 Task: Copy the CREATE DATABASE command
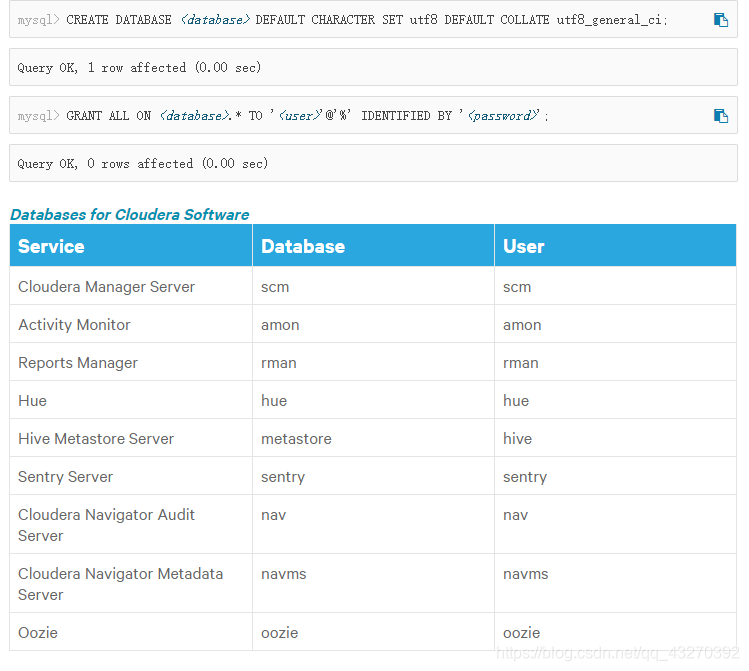point(720,20)
